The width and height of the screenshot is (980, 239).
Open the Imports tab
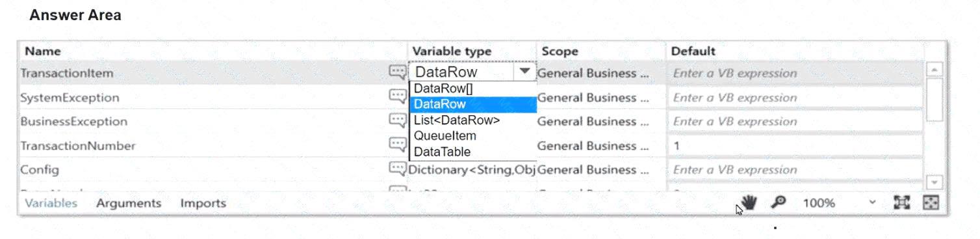(203, 203)
